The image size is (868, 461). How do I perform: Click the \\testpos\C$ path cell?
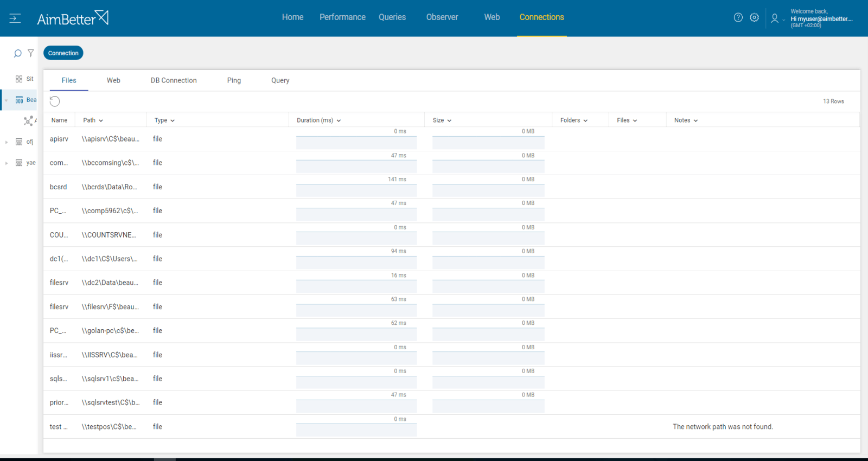(109, 427)
